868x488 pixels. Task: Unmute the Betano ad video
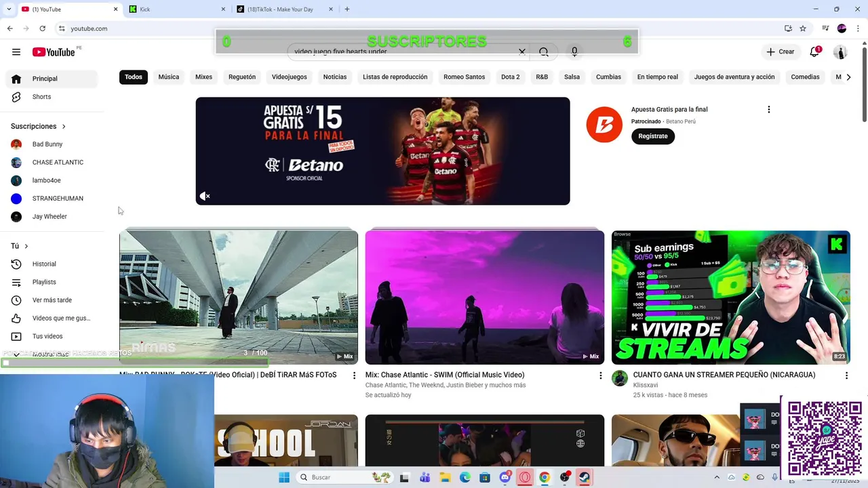click(x=205, y=196)
